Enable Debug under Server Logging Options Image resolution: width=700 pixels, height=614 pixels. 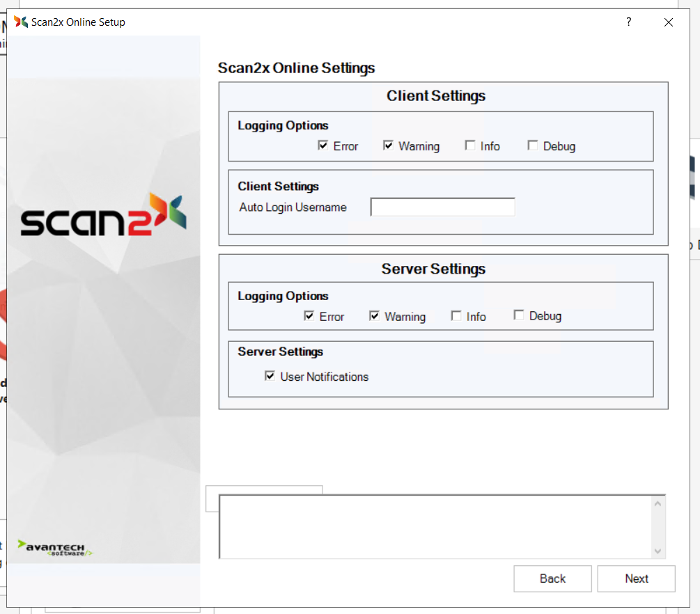(519, 316)
